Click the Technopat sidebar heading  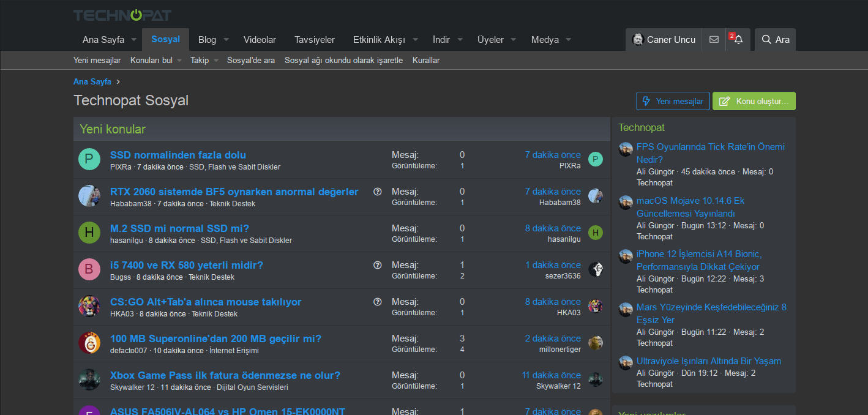click(642, 127)
